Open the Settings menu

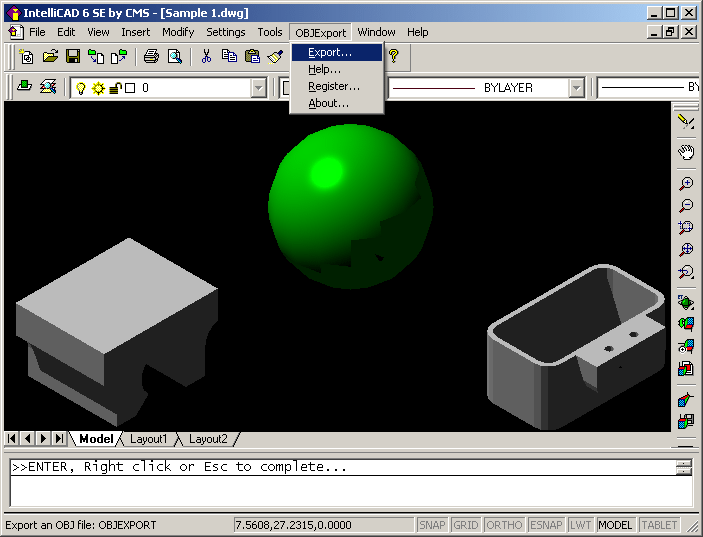[226, 32]
